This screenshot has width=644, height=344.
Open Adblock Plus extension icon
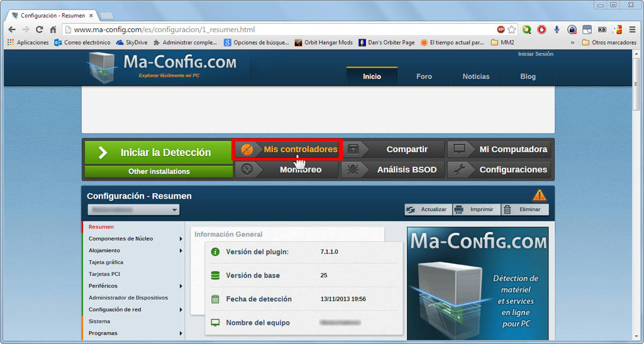(x=501, y=30)
